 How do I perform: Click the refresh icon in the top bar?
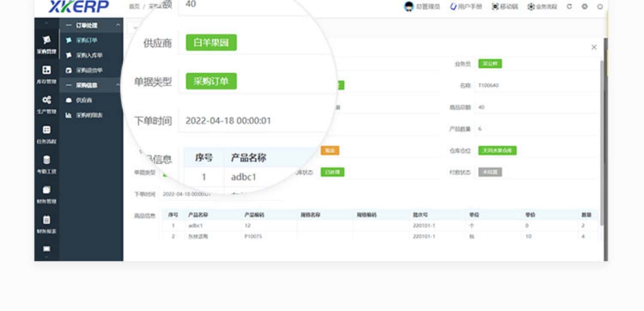[569, 6]
